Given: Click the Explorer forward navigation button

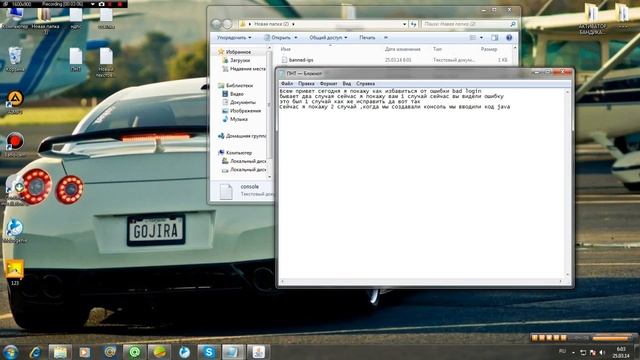Looking at the screenshot, I should 227,24.
